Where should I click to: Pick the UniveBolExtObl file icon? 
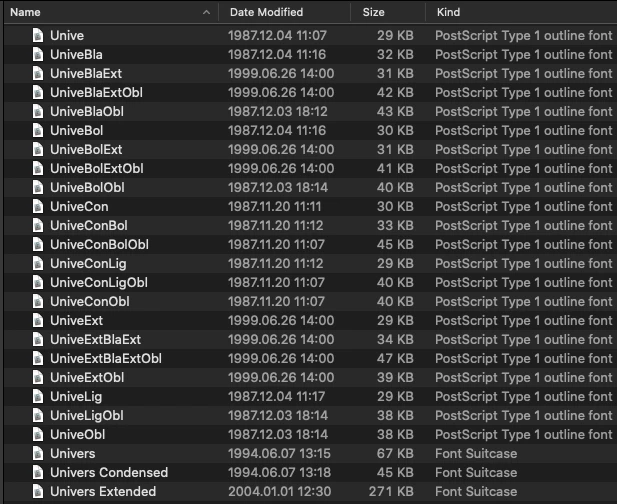[38, 168]
